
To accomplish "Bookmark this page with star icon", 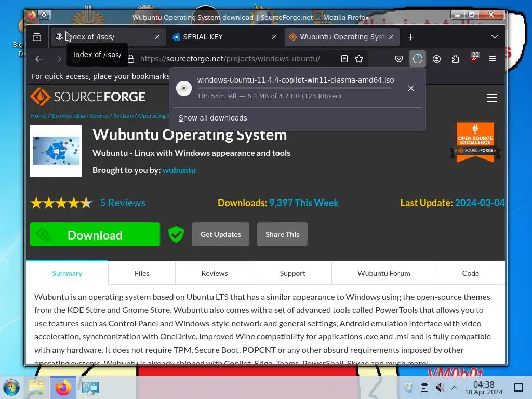I will tap(359, 59).
